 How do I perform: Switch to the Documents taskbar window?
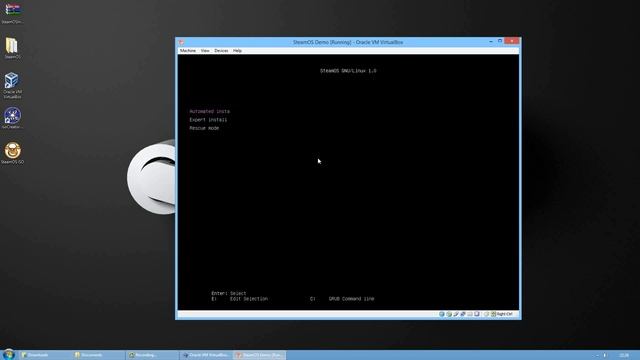pos(98,355)
